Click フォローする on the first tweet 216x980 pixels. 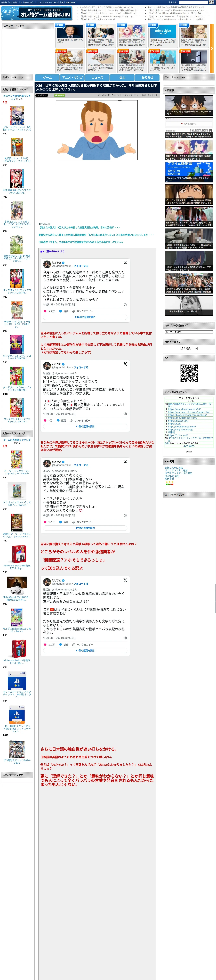point(81,266)
